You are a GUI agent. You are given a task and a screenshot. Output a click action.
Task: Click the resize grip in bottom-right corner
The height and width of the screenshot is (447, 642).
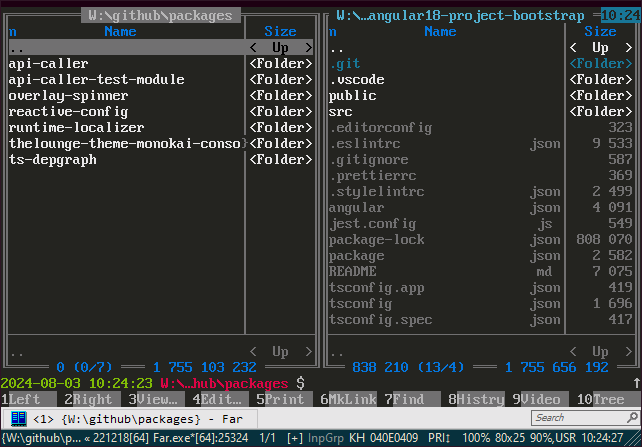click(636, 439)
